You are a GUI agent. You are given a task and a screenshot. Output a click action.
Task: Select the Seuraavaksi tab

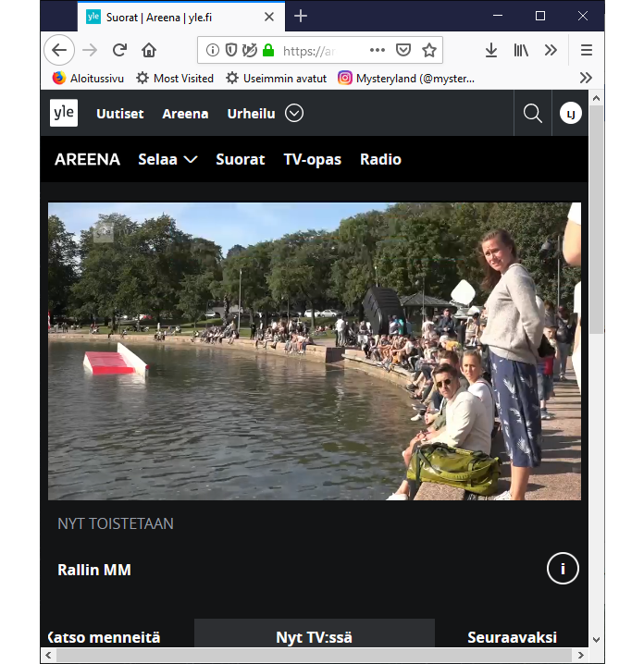[512, 637]
